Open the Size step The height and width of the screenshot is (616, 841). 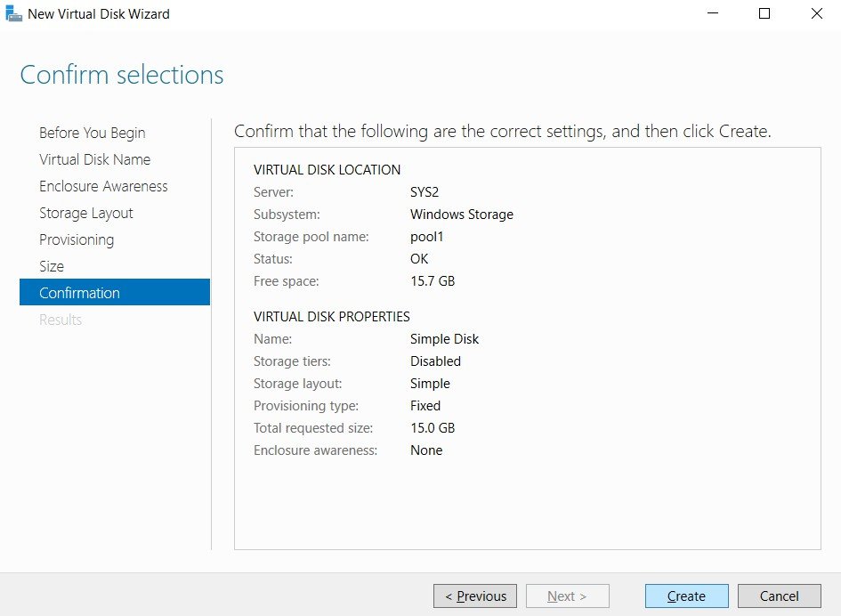click(52, 266)
